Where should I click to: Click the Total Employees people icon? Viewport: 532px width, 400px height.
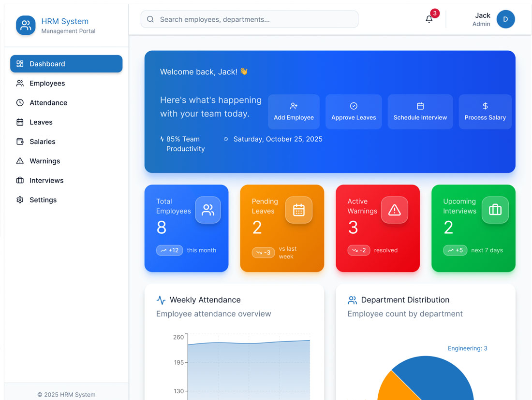[x=208, y=210]
